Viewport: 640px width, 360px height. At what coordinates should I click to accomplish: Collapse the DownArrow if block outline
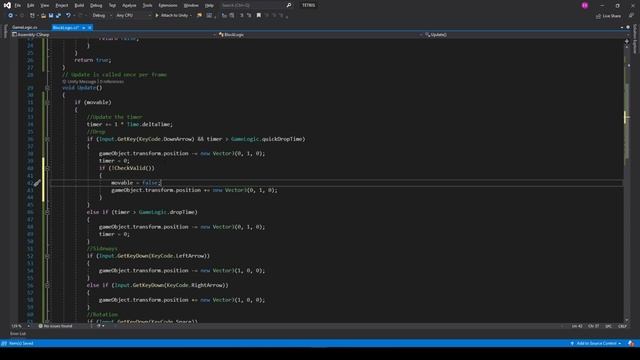tap(47, 139)
